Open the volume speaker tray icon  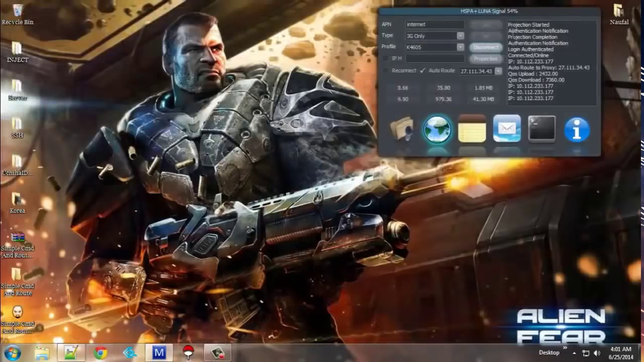[x=598, y=353]
